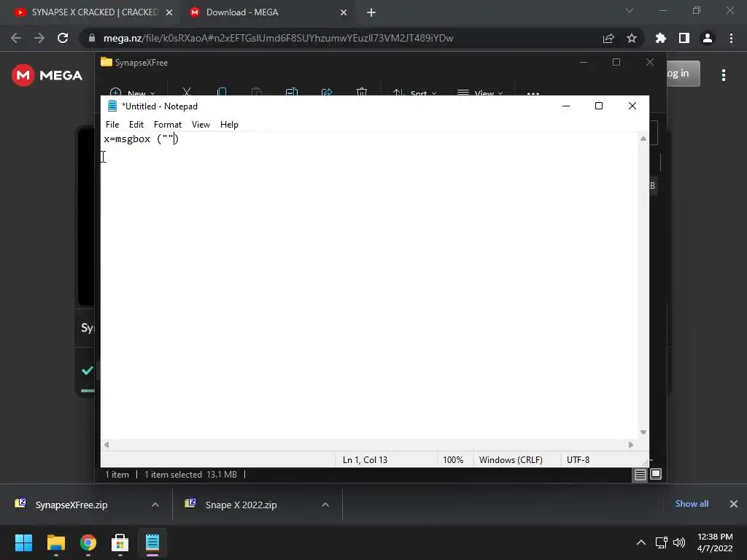Reload the MEGA page
Viewport: 747px width, 560px height.
tap(63, 38)
